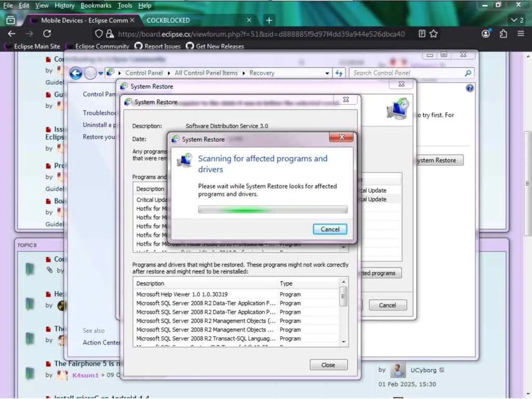Screen dimensions: 532x399
Task: Open a new browser tab
Action: pyautogui.click(x=269, y=20)
